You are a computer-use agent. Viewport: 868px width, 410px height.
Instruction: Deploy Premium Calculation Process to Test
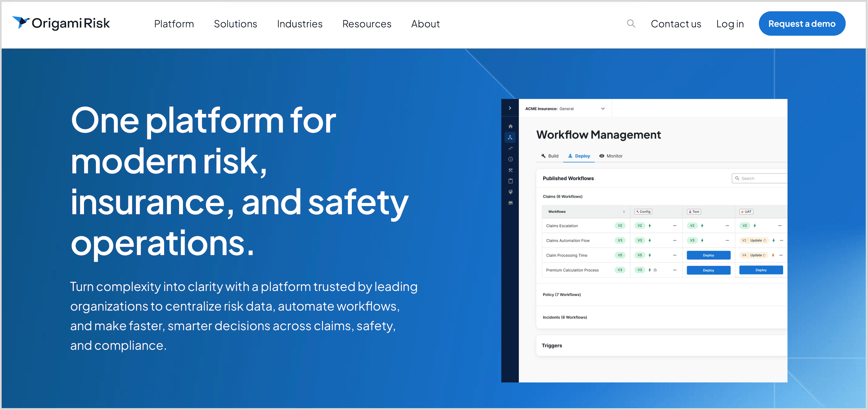708,270
